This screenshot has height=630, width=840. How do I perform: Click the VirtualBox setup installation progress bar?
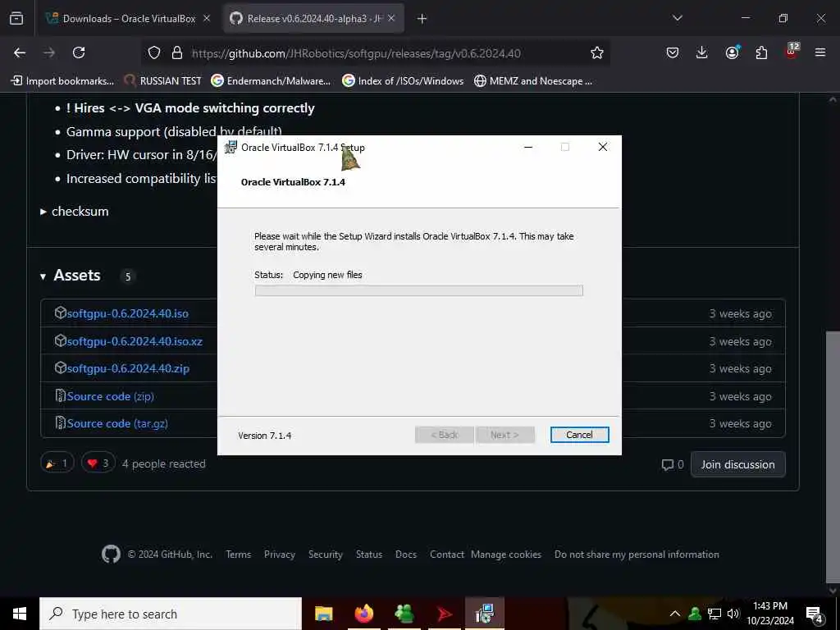click(419, 291)
